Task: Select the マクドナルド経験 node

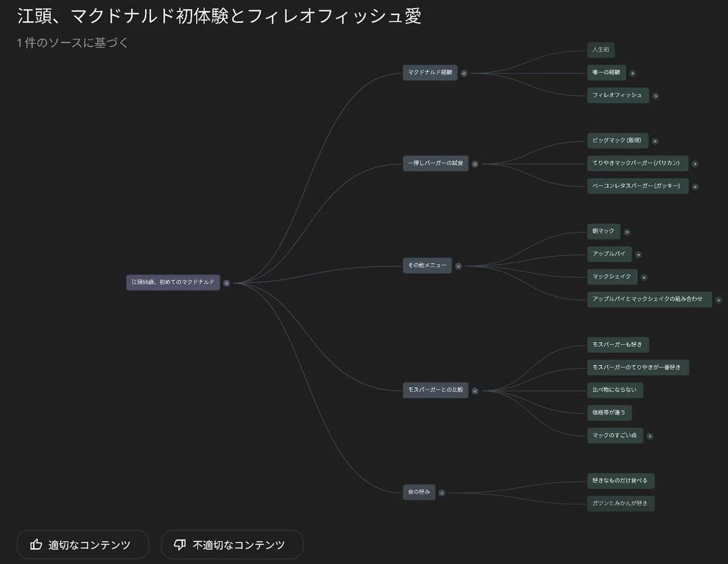Action: (x=430, y=73)
